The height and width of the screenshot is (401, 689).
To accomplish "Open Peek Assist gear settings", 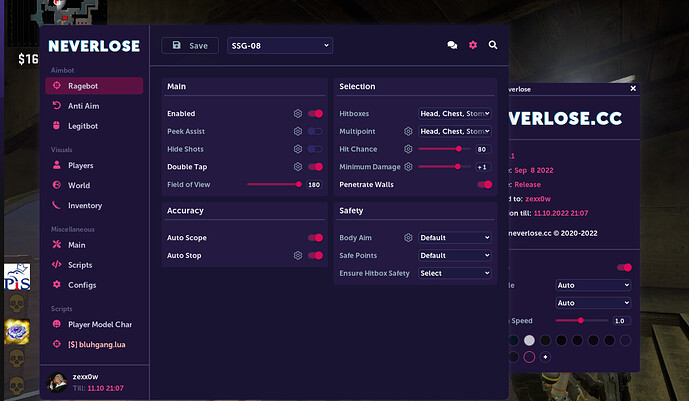I will pos(298,131).
